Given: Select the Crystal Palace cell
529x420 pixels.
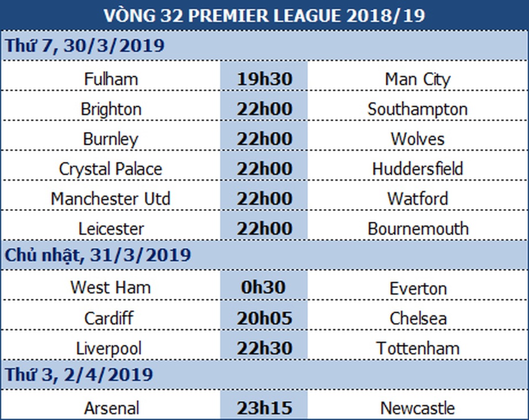Looking at the screenshot, I should [111, 168].
